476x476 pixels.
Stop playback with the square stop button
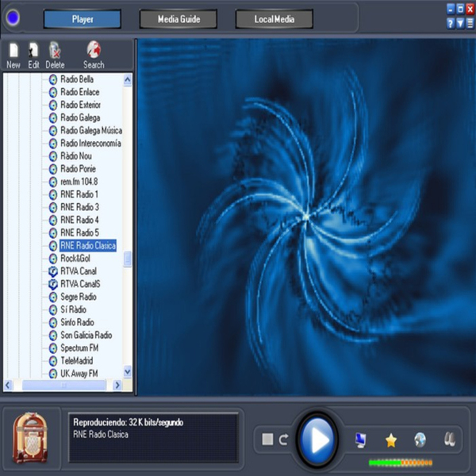point(267,440)
